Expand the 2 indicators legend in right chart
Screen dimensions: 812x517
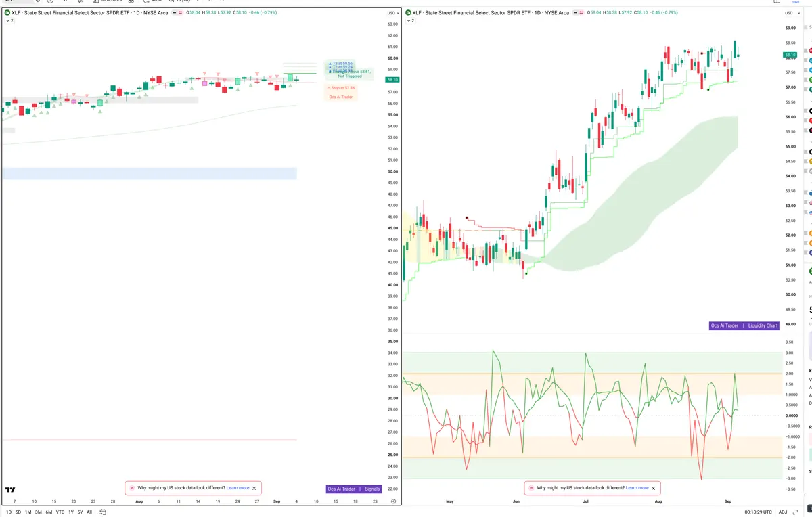pos(410,21)
